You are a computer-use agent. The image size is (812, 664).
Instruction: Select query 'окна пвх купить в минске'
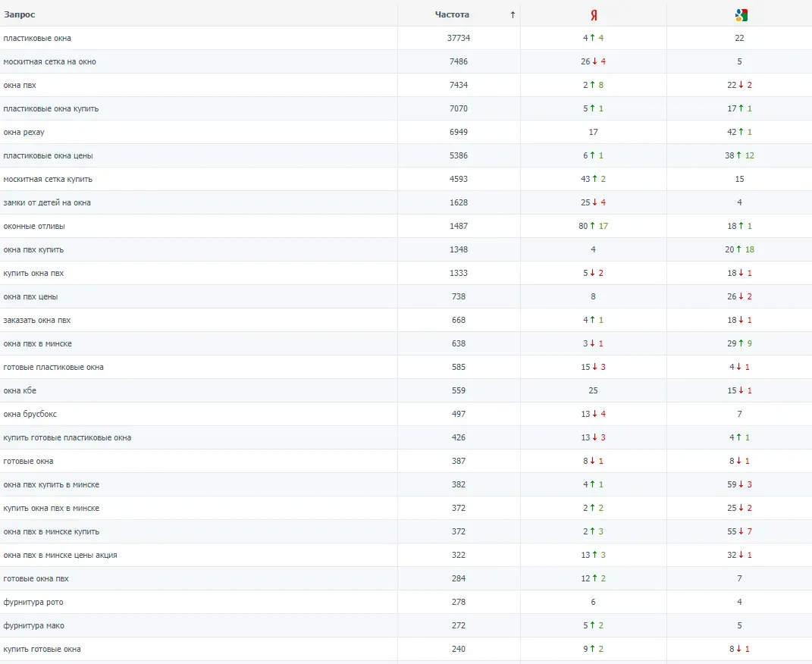(52, 485)
